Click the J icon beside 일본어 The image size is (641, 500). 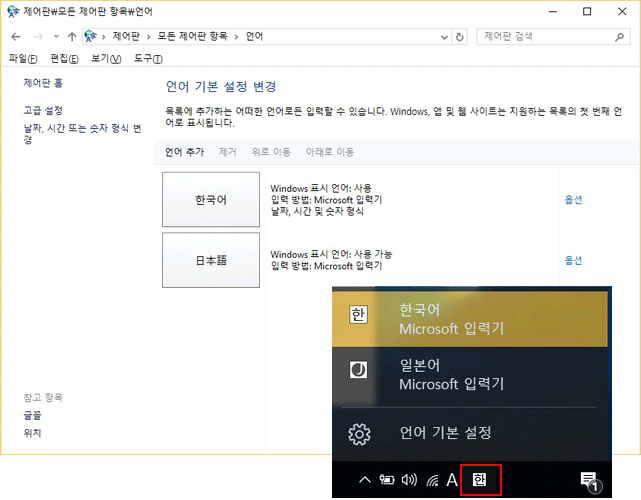[358, 370]
